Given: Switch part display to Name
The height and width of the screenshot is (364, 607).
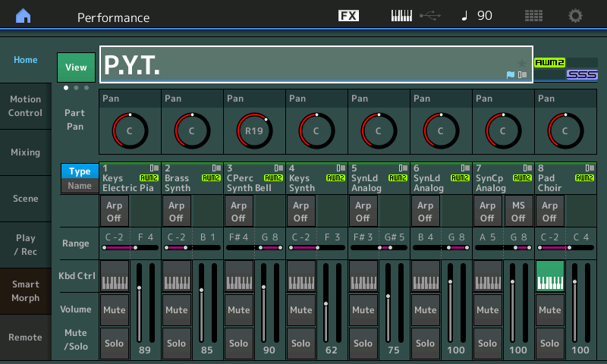Looking at the screenshot, I should [x=80, y=186].
